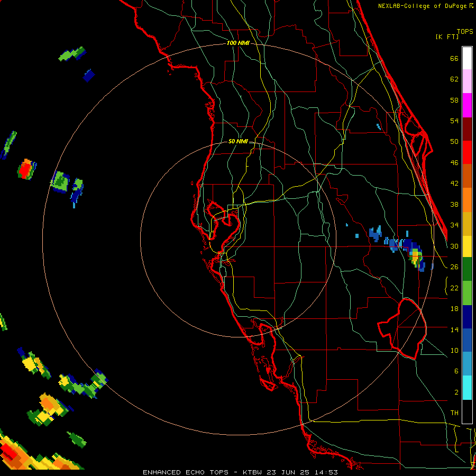The height and width of the screenshot is (476, 476).
Task: Click the legend value 26
Action: pyautogui.click(x=454, y=267)
